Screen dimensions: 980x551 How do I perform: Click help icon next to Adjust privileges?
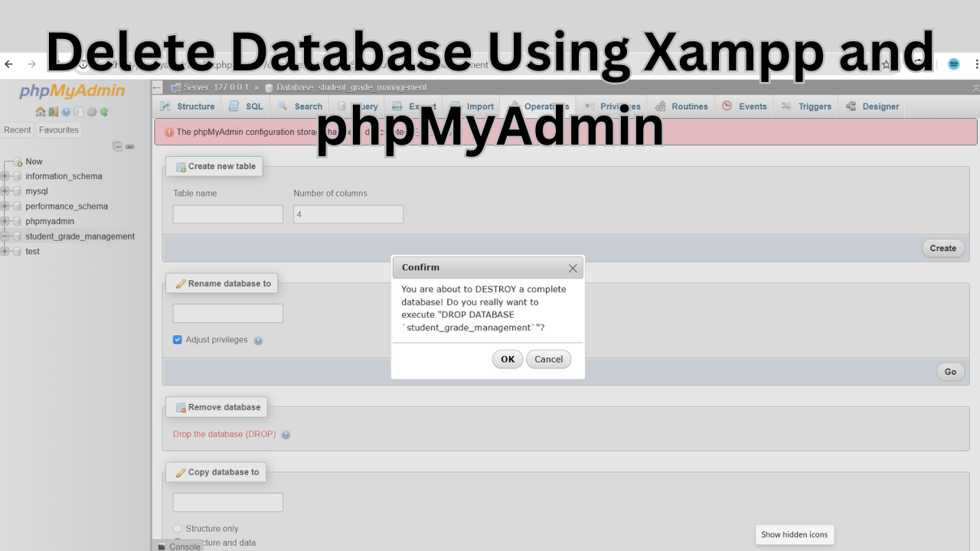pos(258,341)
